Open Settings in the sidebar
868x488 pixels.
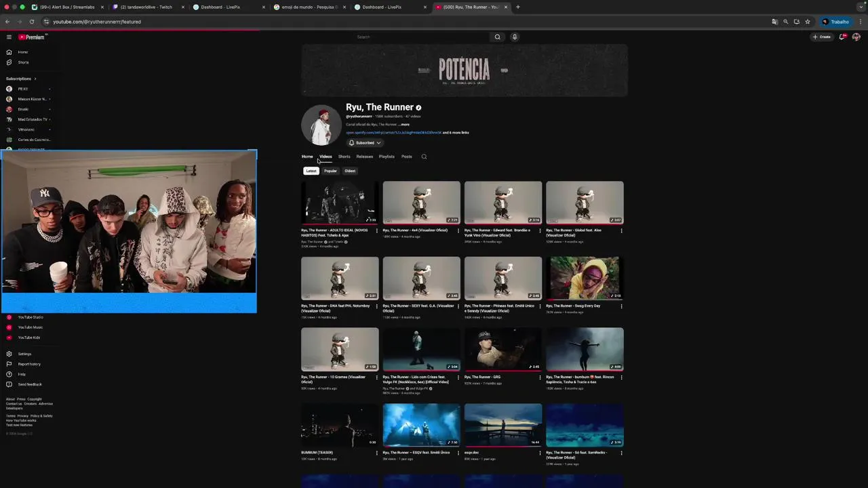[24, 354]
